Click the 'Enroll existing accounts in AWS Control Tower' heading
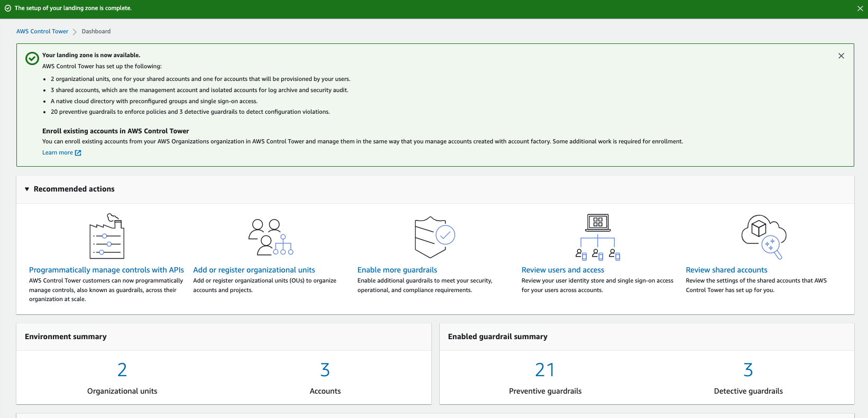Image resolution: width=868 pixels, height=418 pixels. click(116, 131)
